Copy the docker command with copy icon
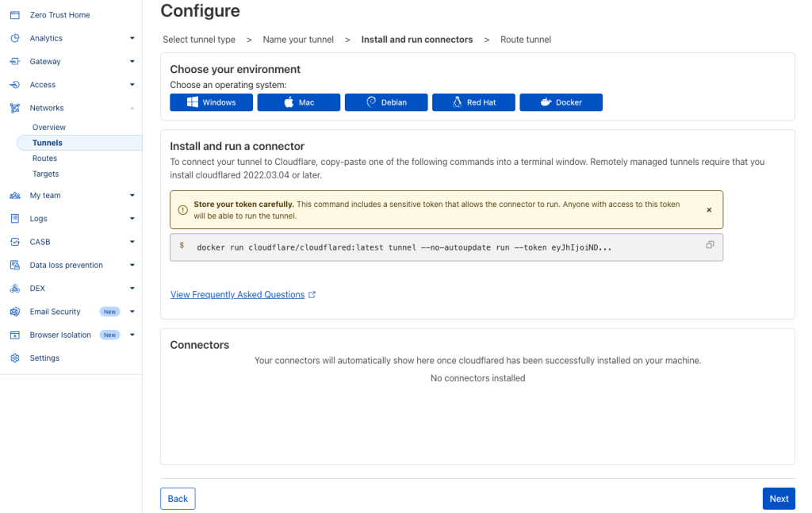The width and height of the screenshot is (812, 513). (x=710, y=245)
